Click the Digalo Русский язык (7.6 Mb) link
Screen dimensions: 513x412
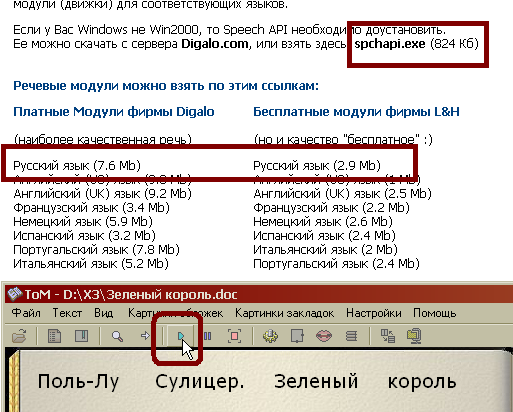pos(77,165)
